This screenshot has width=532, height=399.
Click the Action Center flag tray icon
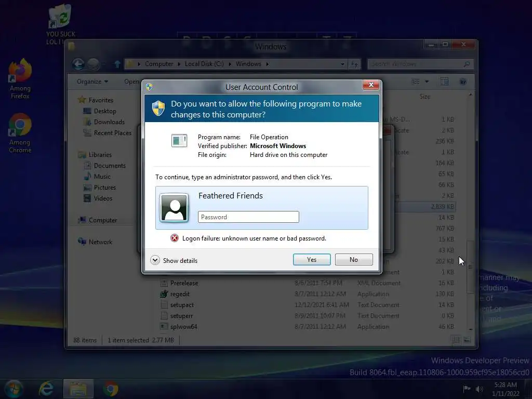point(467,389)
